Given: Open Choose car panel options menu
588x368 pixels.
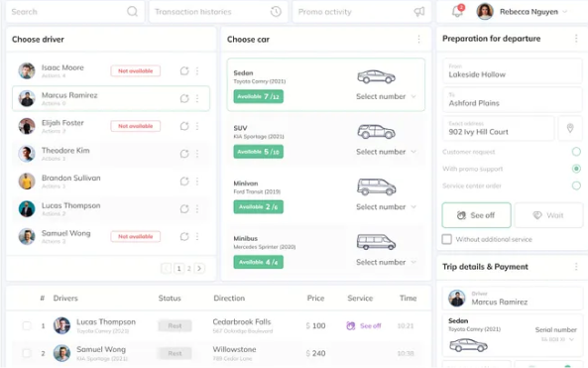Looking at the screenshot, I should (418, 39).
